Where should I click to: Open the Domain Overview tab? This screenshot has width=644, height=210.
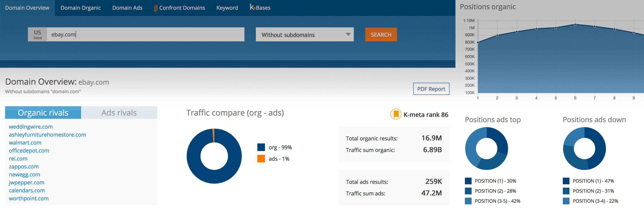27,8
